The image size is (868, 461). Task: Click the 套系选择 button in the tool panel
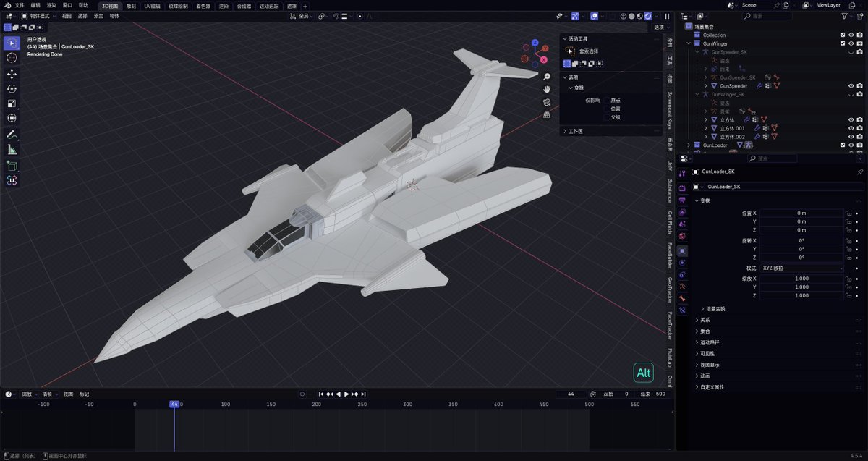589,51
